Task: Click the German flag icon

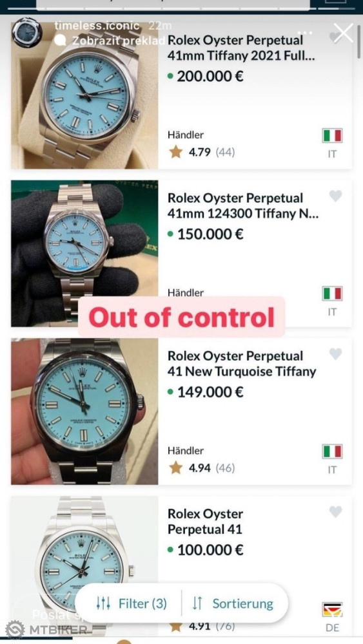Action: pos(332,609)
